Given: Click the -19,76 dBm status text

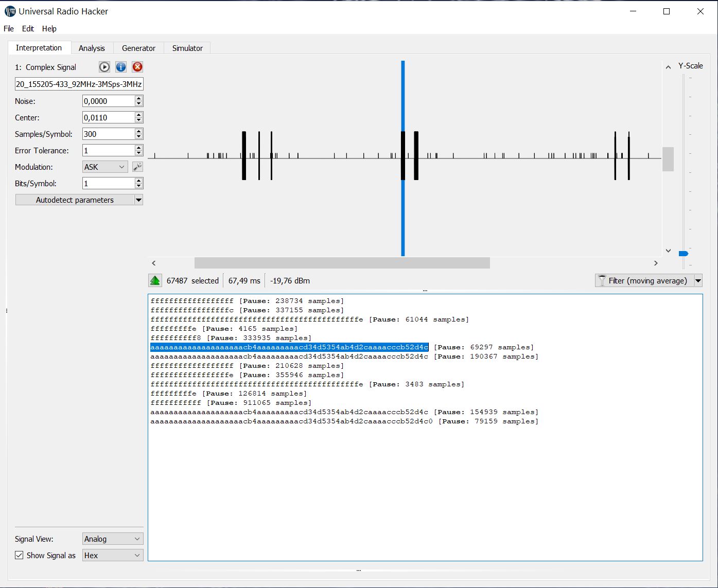Looking at the screenshot, I should 290,281.
